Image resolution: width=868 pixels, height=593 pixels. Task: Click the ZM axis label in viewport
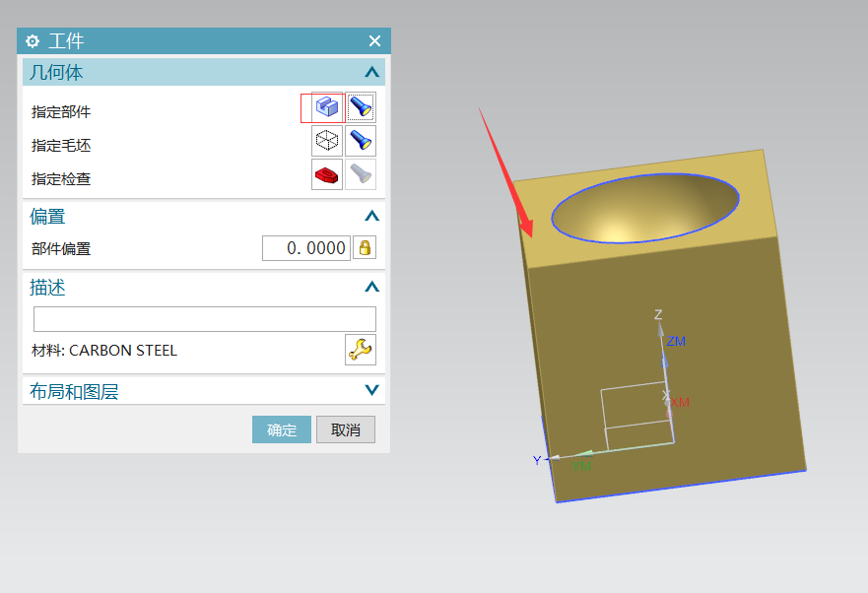pos(676,342)
